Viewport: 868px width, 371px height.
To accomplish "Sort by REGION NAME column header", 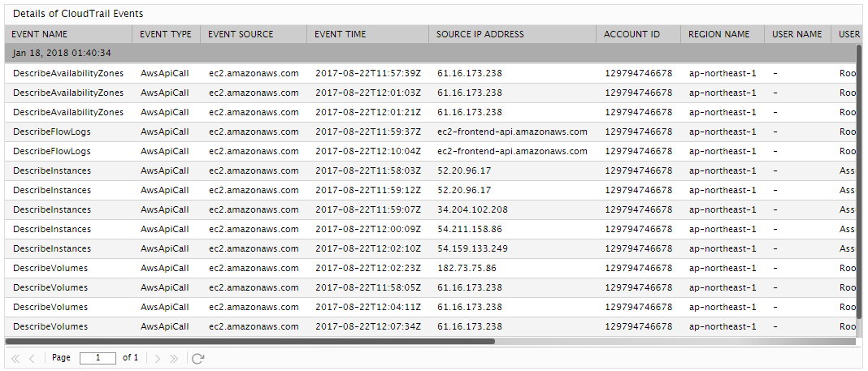I will pos(723,34).
